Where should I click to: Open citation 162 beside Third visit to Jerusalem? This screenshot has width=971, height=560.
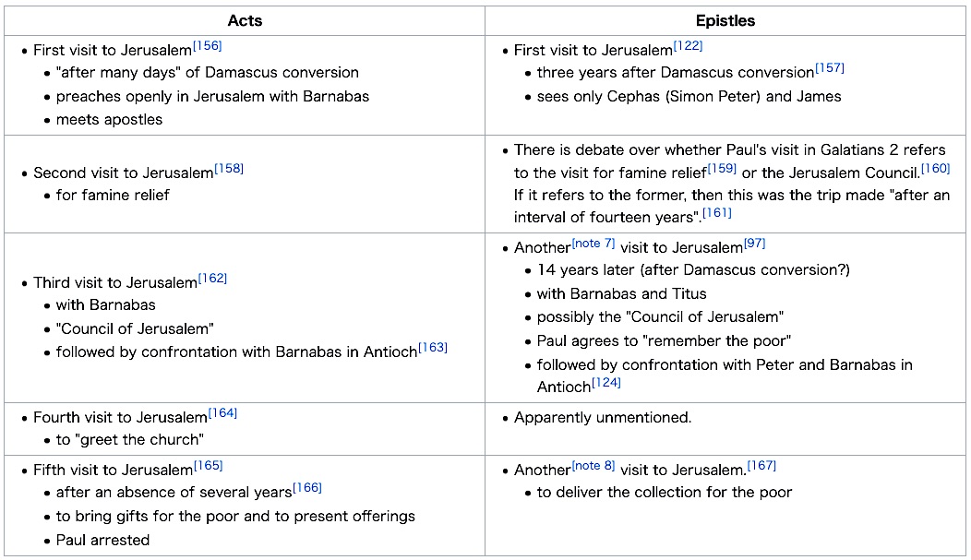tap(213, 279)
